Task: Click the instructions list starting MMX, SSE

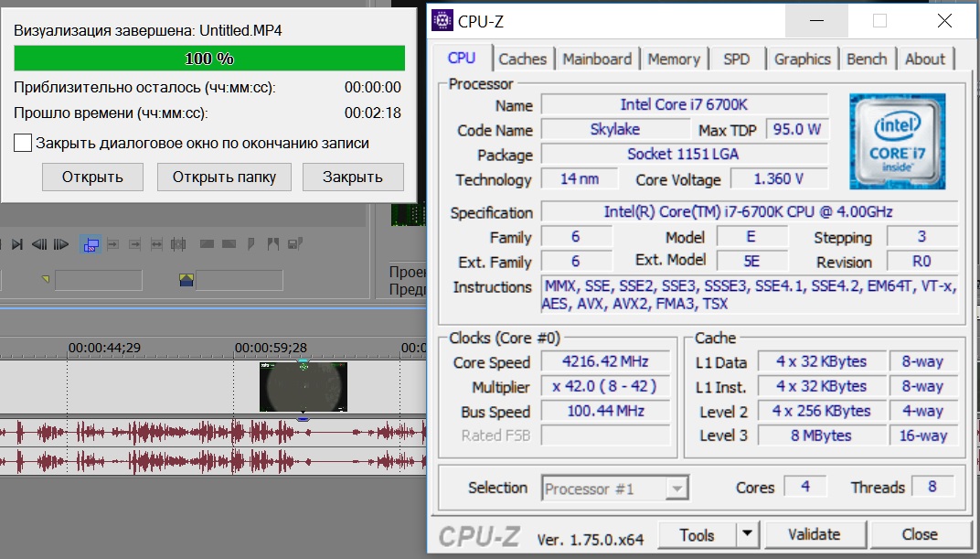Action: pyautogui.click(x=749, y=296)
